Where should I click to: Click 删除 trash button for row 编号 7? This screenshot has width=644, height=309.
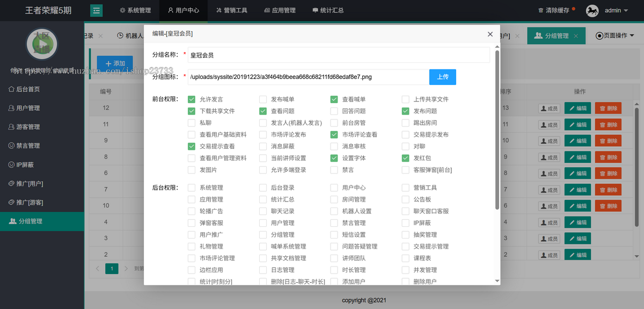click(608, 190)
